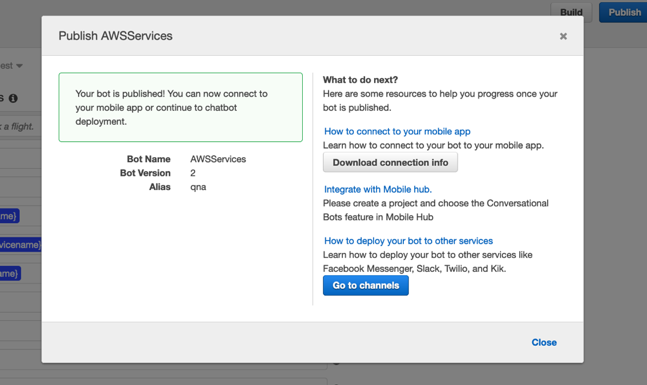Click the a flight utterance text in the background
Viewport: 647px width, 385px height.
[18, 127]
